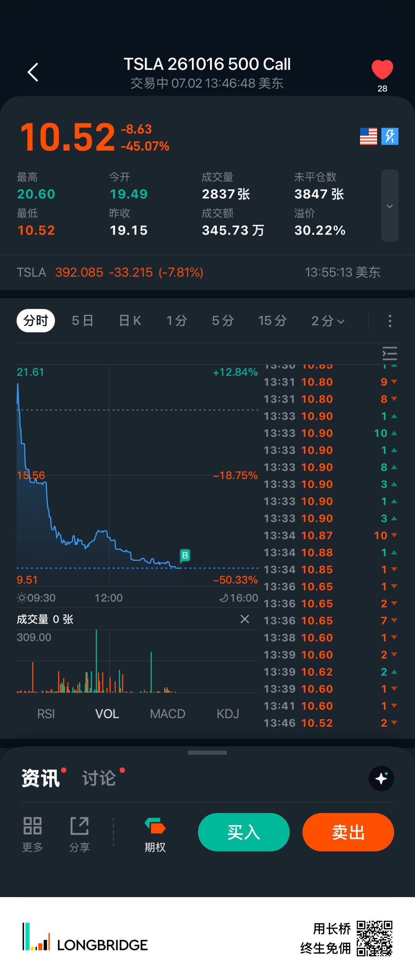Open the 2分 interval dropdown
415x980 pixels.
tap(328, 321)
